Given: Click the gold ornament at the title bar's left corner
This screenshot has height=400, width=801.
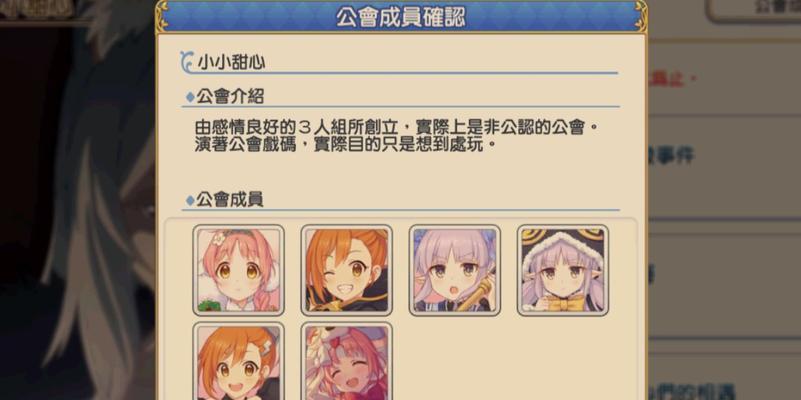Looking at the screenshot, I should [x=162, y=16].
